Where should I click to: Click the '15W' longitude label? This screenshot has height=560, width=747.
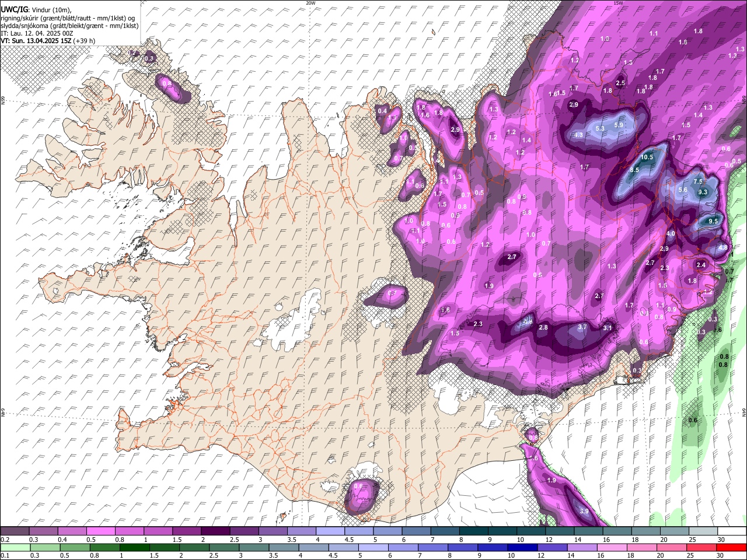618,2
